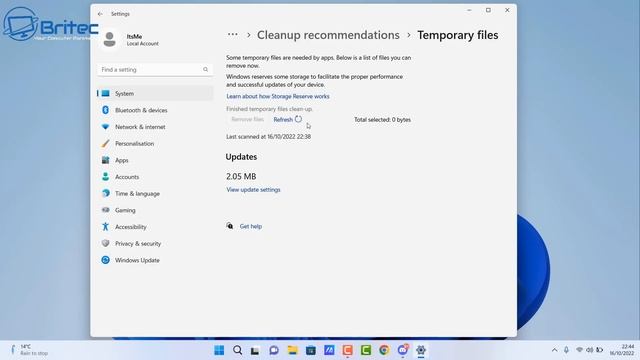640x360 pixels.
Task: Open the green Camtasia icon on the taskbar
Action: [366, 350]
